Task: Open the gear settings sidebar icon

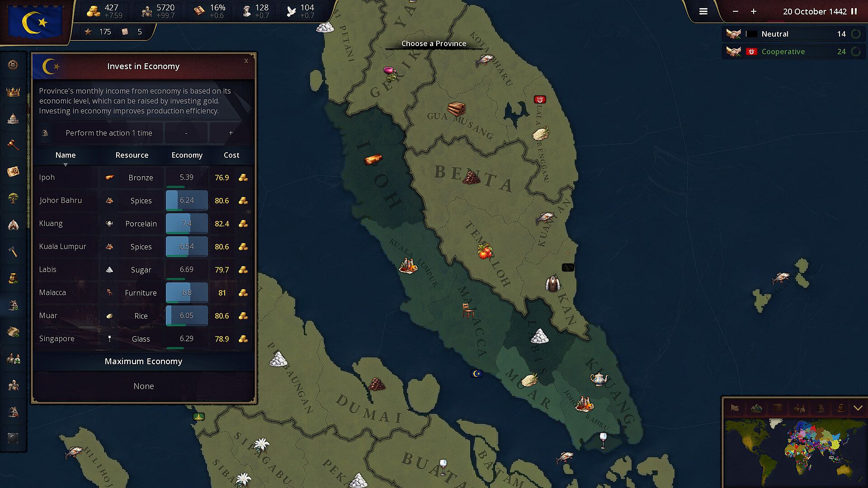Action: pyautogui.click(x=13, y=65)
